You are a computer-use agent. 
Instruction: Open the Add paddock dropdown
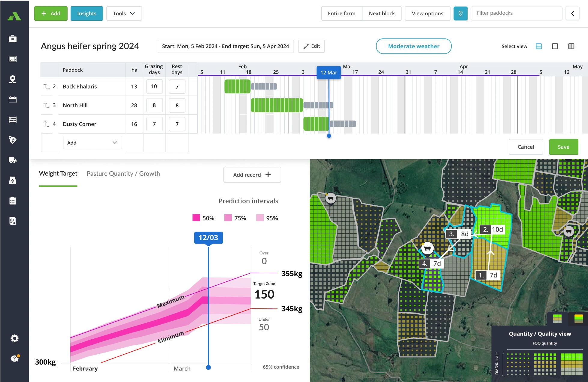click(x=92, y=143)
